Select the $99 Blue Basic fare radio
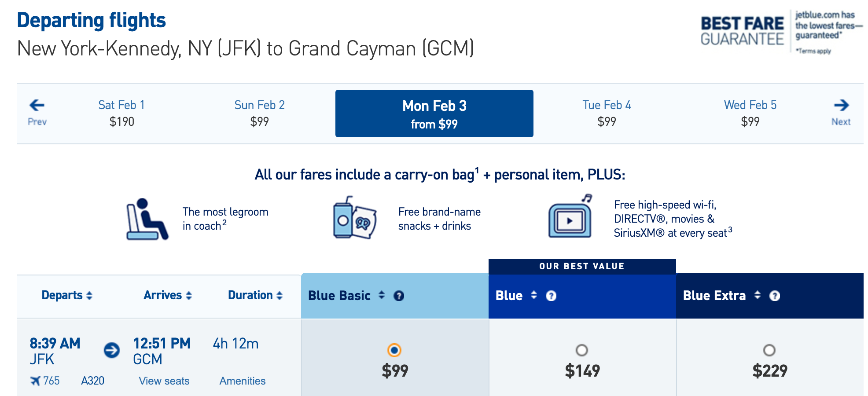The image size is (868, 396). [394, 350]
